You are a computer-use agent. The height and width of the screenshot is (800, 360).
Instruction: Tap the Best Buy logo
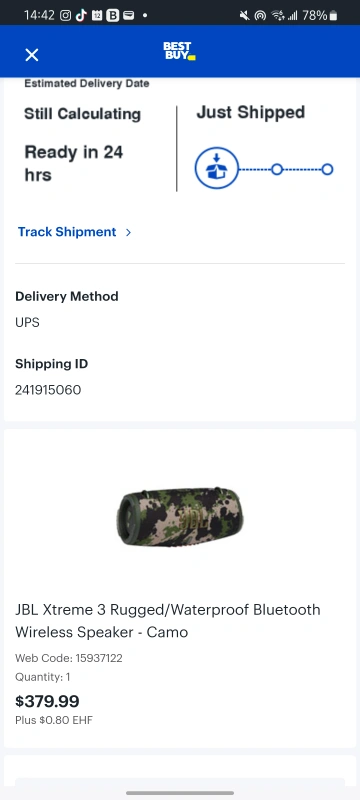(179, 51)
